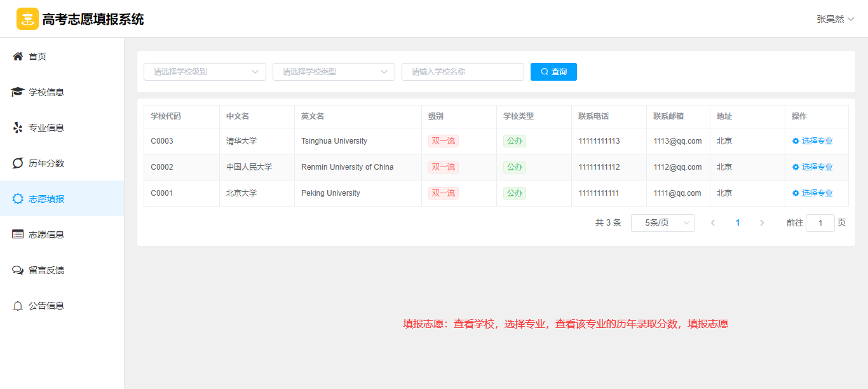Click the page number jump input box
This screenshot has height=389, width=868.
tap(820, 223)
